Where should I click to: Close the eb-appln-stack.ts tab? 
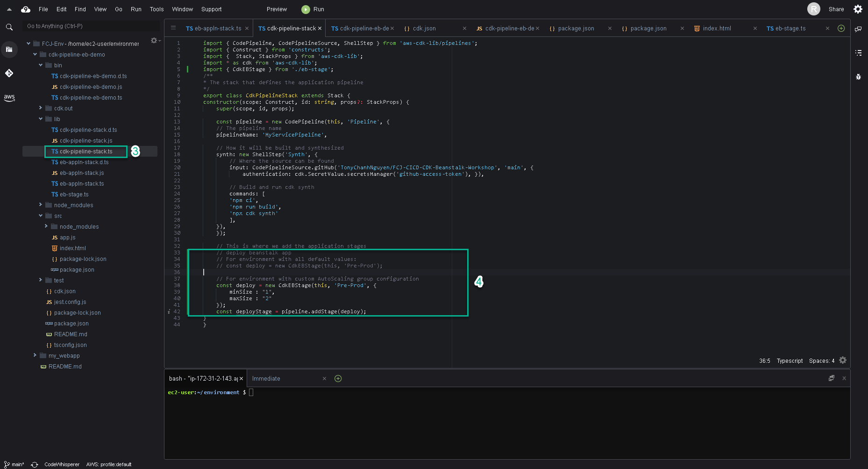tap(247, 29)
